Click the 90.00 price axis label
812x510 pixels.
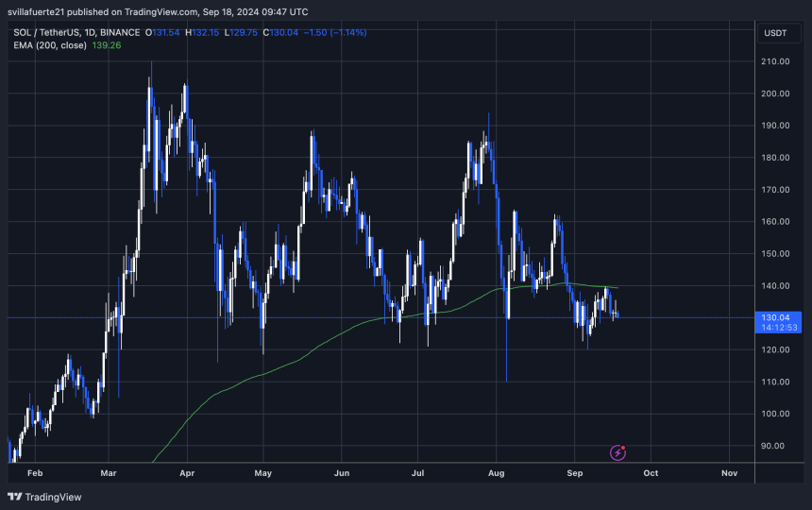pos(772,446)
